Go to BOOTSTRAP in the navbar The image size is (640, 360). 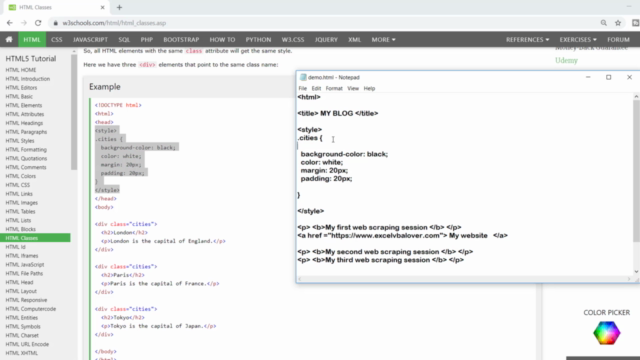pyautogui.click(x=181, y=40)
